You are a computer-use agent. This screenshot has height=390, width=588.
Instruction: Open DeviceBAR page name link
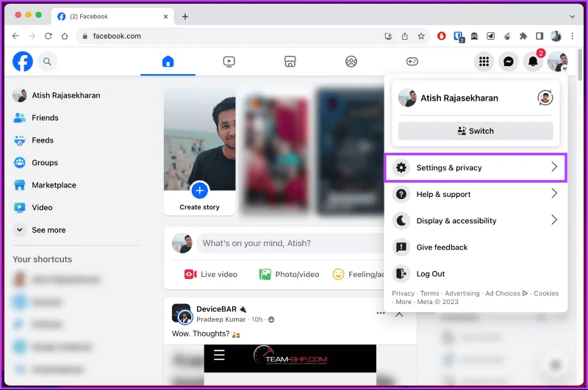(216, 309)
